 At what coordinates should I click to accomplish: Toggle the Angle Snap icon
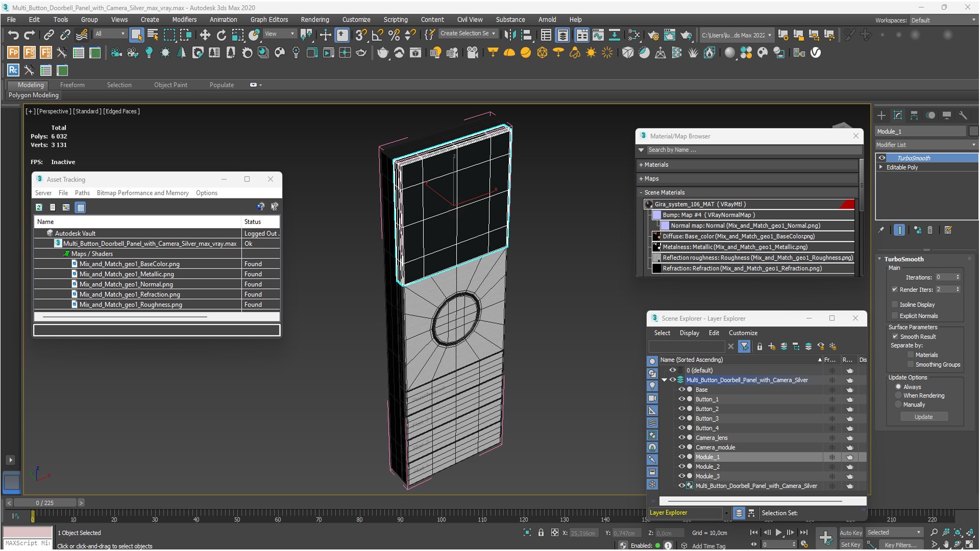tap(377, 35)
